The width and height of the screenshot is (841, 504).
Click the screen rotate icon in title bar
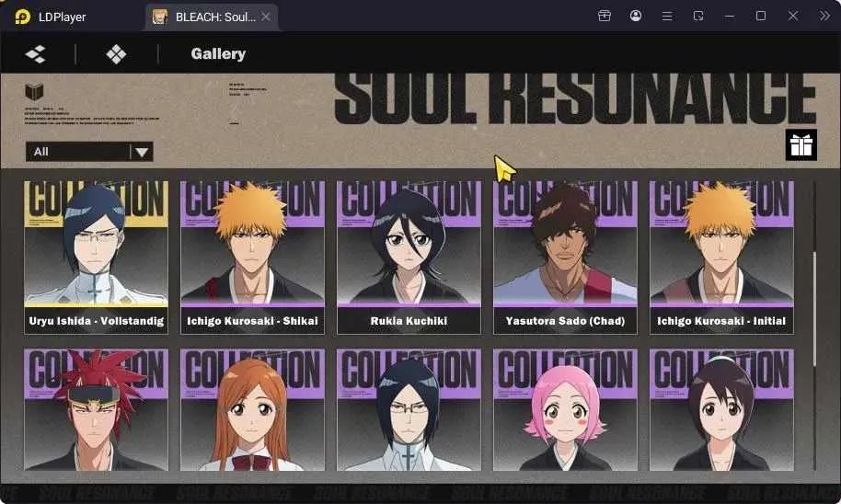698,16
